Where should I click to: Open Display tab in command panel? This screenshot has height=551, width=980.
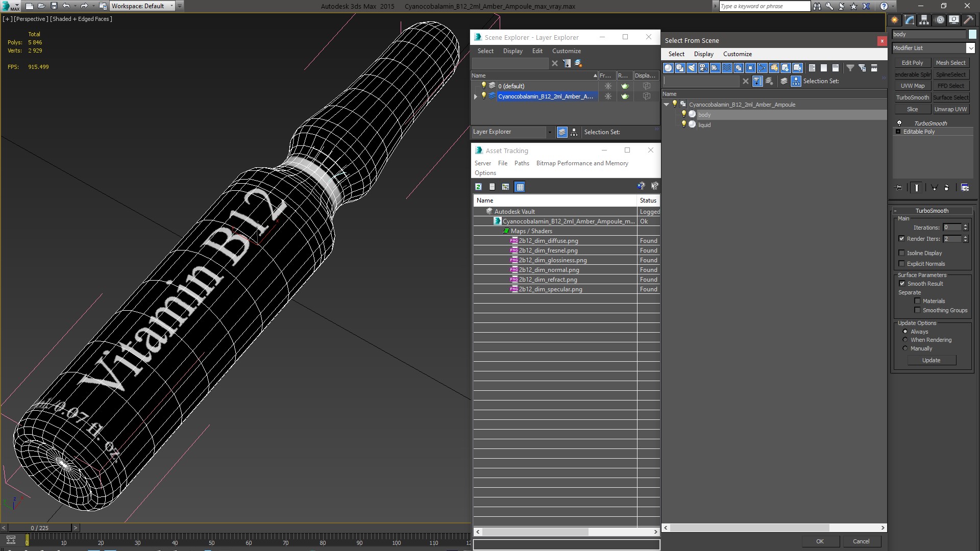point(954,20)
